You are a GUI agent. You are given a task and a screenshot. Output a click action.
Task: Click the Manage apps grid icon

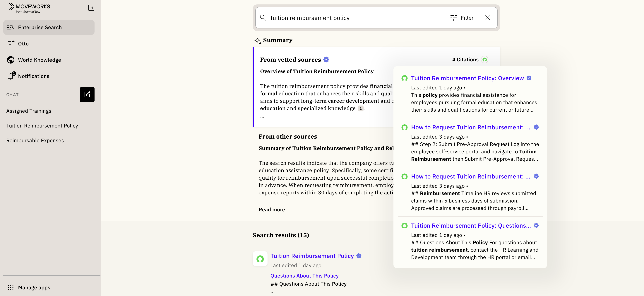(11, 288)
